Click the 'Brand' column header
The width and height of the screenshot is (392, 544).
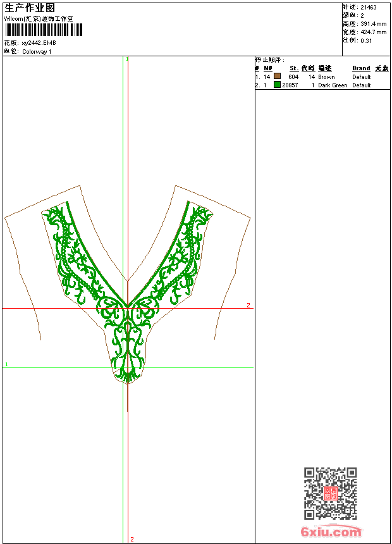coord(361,68)
